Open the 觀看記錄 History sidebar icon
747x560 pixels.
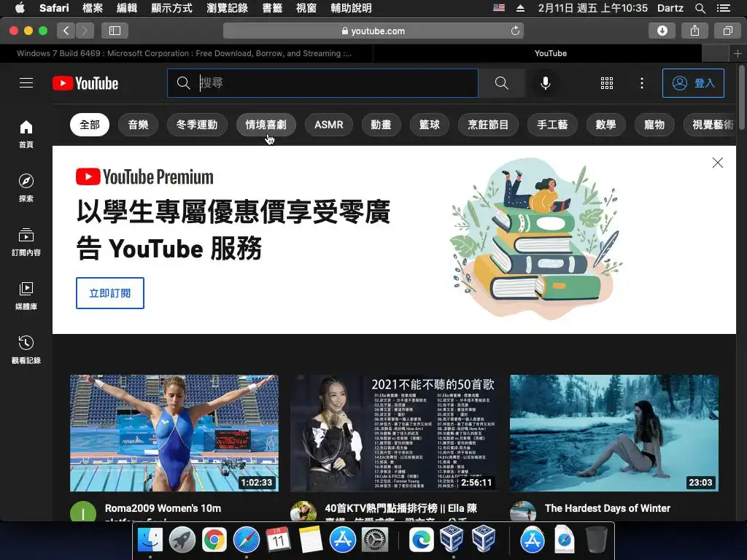[x=26, y=349]
